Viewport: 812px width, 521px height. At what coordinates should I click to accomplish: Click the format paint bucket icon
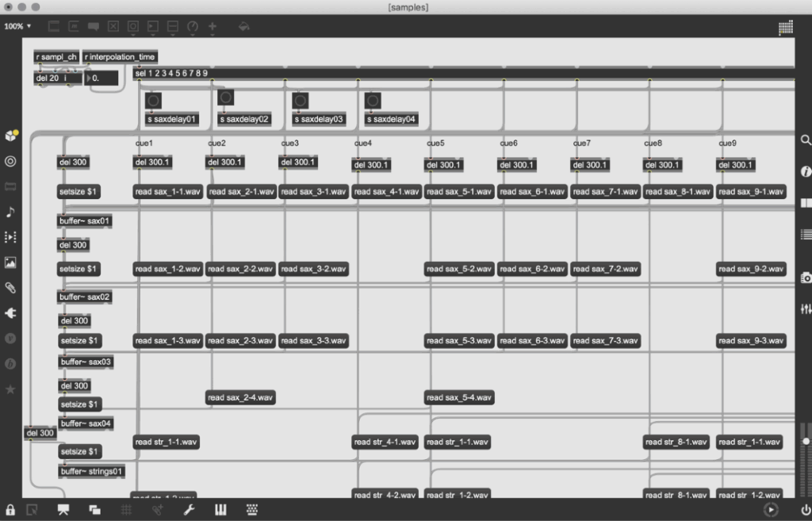coord(243,26)
